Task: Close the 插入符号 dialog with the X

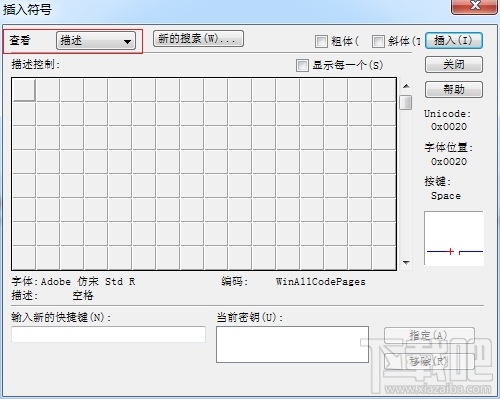Action: point(474,6)
